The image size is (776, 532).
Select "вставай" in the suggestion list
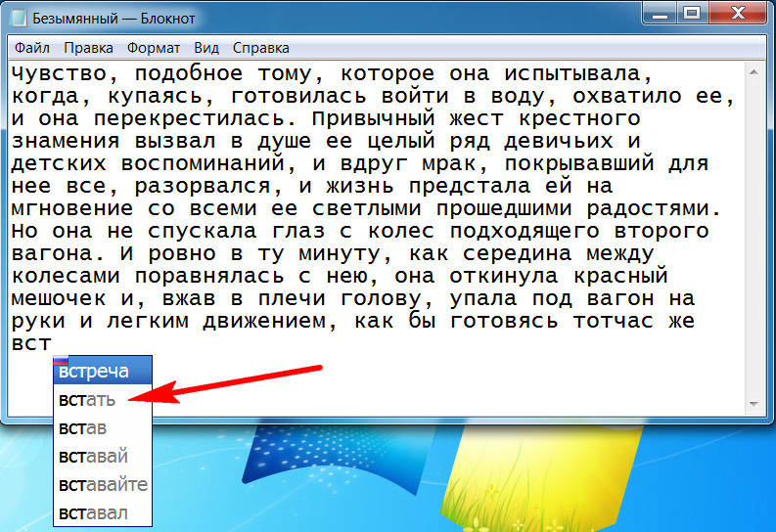pyautogui.click(x=93, y=457)
